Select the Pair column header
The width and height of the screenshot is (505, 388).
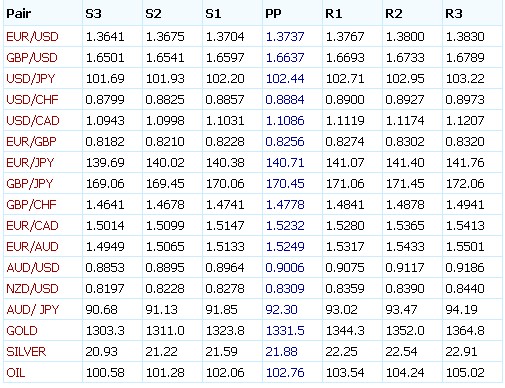tap(19, 14)
